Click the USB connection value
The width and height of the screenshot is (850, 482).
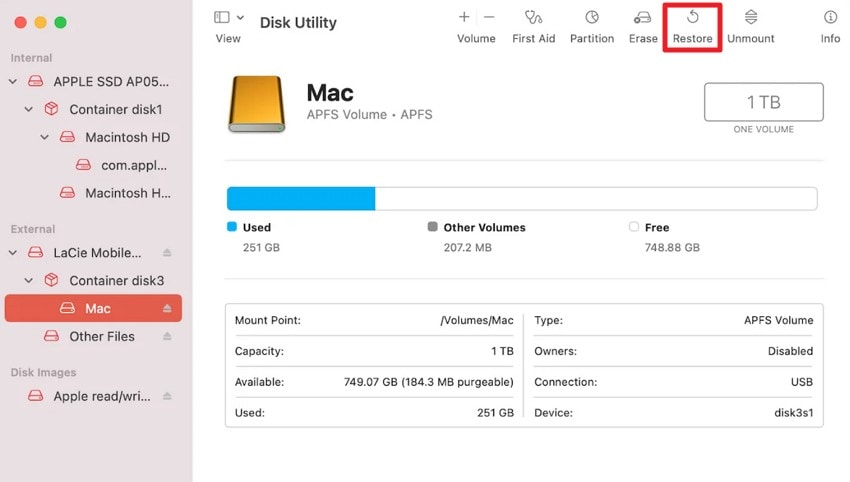(x=802, y=382)
